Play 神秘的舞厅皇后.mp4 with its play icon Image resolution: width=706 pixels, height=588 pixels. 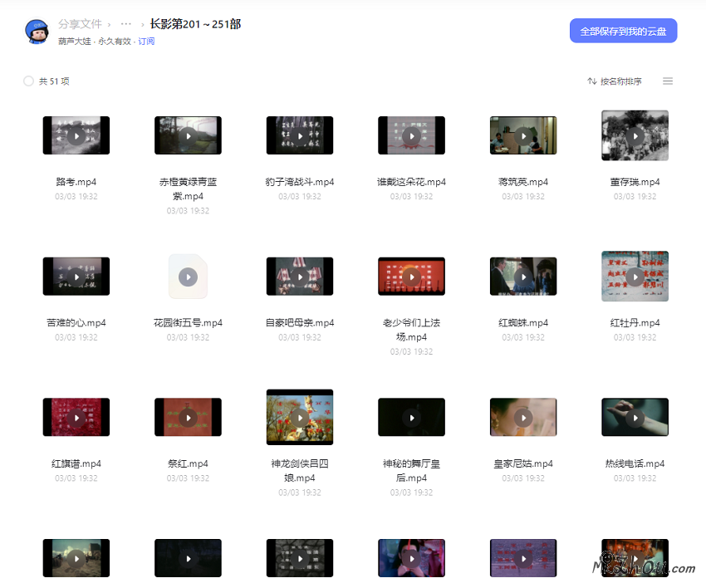tap(411, 417)
